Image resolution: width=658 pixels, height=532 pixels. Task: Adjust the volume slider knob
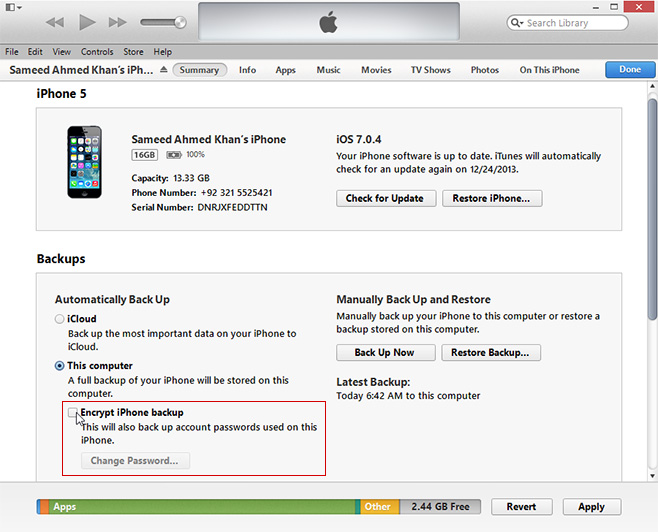pos(180,22)
